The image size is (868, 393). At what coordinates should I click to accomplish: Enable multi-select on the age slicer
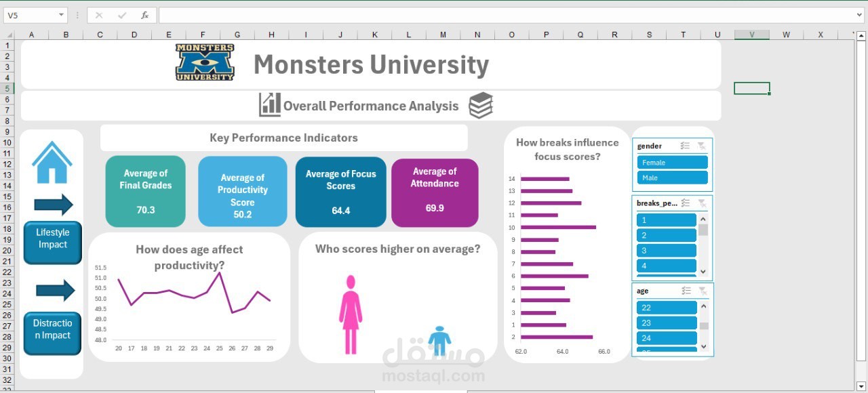tap(686, 291)
